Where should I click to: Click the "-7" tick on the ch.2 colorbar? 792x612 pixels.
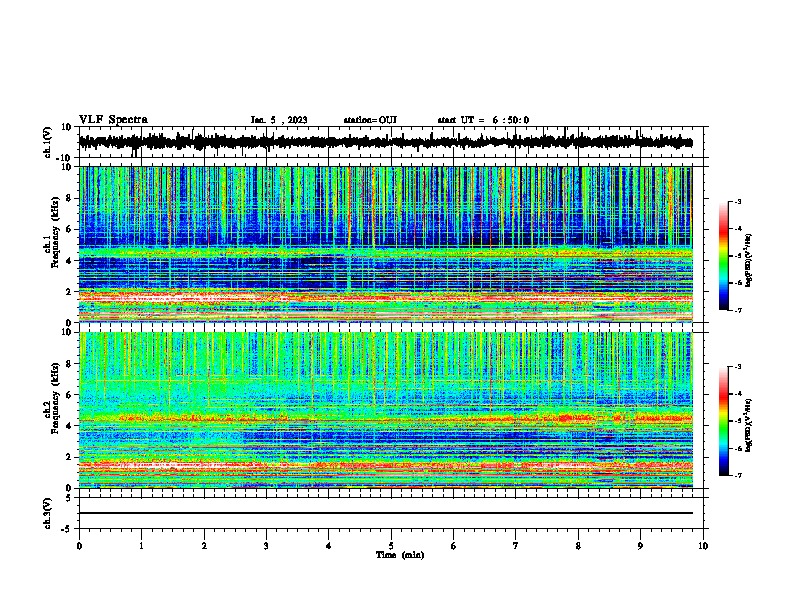point(738,476)
